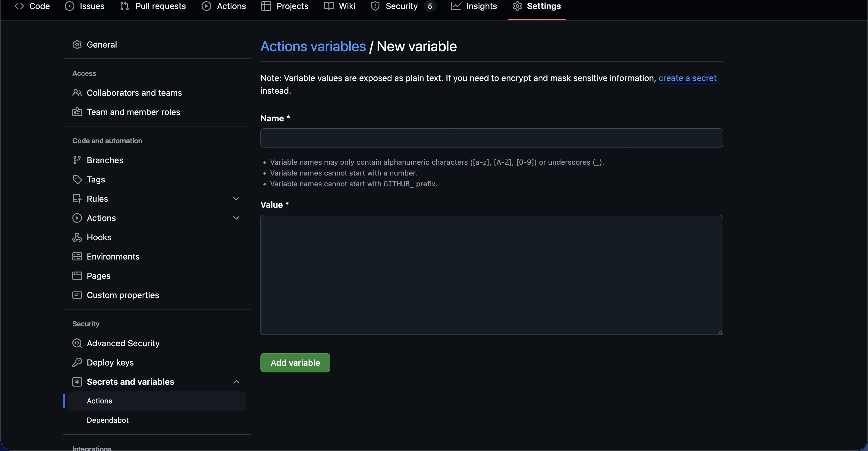
Task: Switch to the Pull requests tab
Action: [x=153, y=6]
